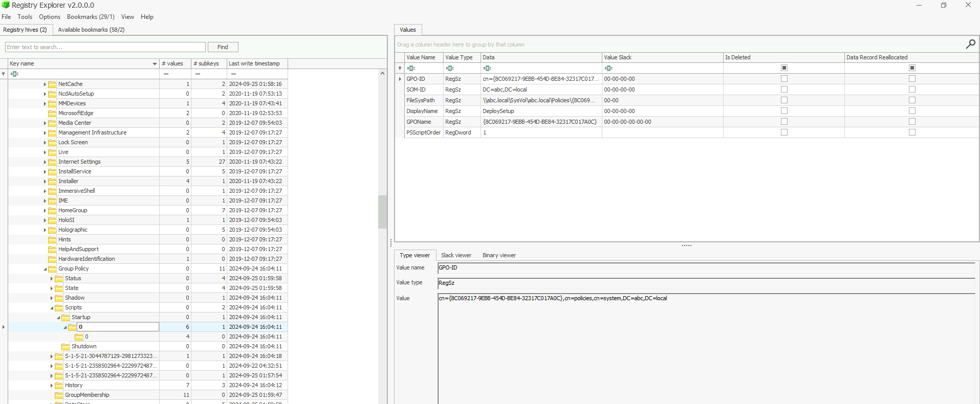Click the search text input field
980x404 pixels.
point(105,47)
